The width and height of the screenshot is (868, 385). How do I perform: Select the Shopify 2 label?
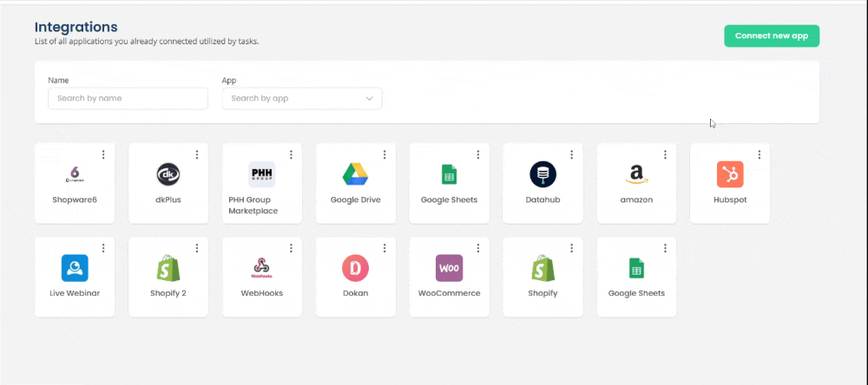[168, 293]
